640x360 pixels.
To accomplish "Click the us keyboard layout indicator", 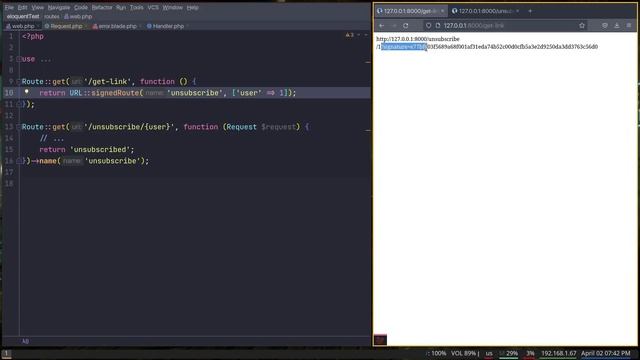I will tap(489, 353).
